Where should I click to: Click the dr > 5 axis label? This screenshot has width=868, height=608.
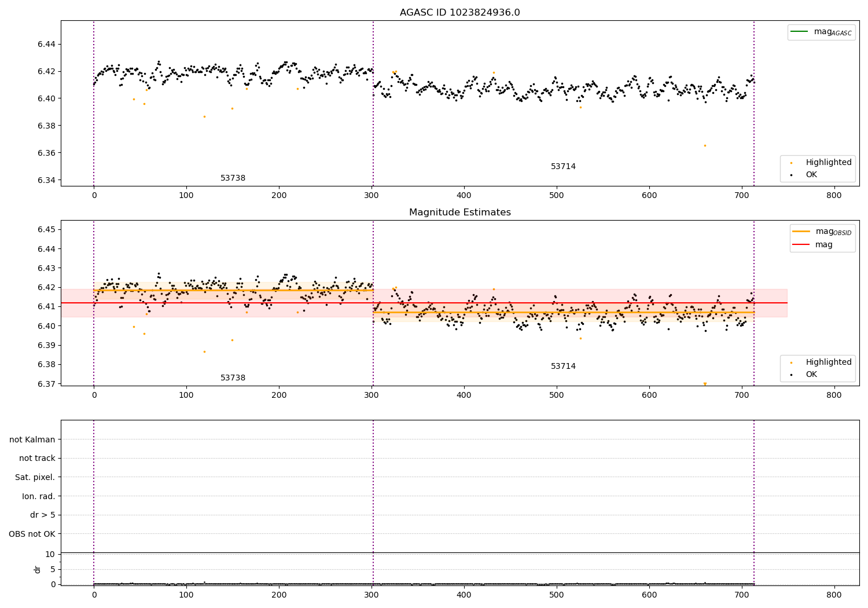43,515
